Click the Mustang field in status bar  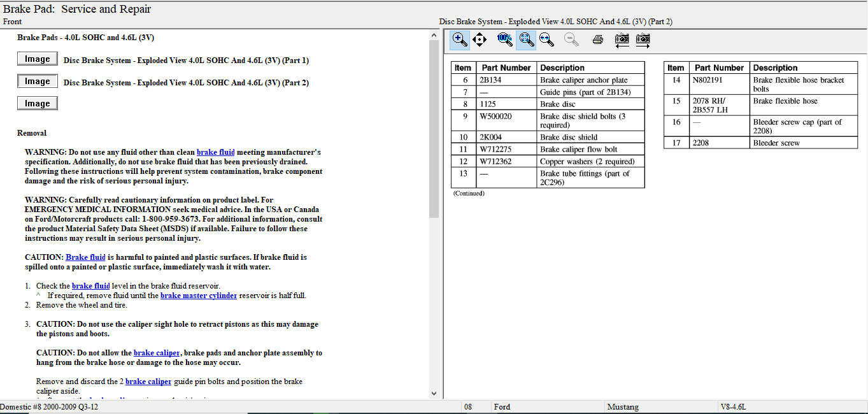[623, 406]
